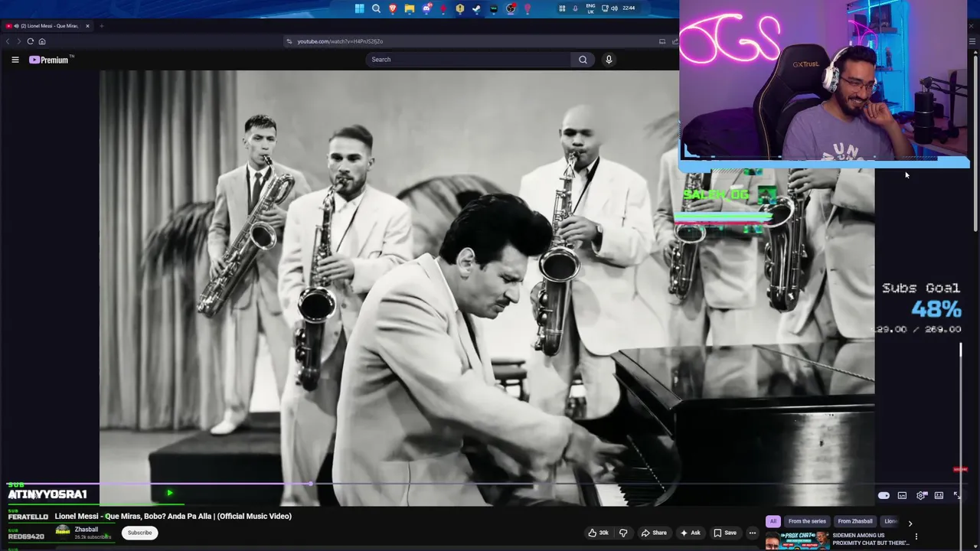Open site settings icon in address bar
This screenshot has height=551, width=980.
click(x=289, y=41)
